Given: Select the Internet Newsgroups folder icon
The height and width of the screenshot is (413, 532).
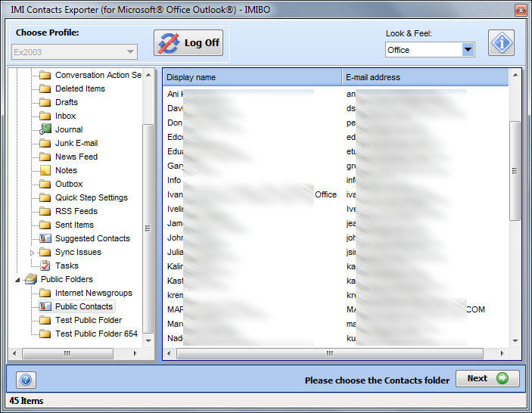Looking at the screenshot, I should point(45,293).
